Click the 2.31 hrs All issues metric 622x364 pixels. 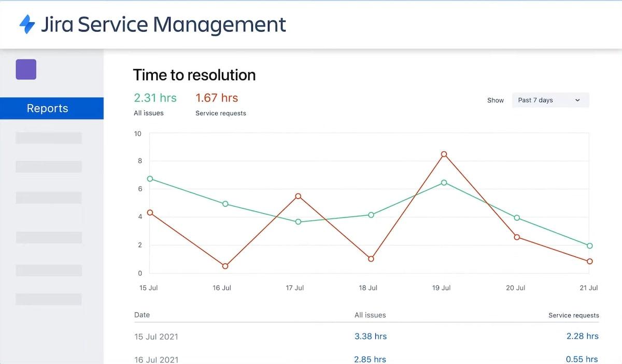pos(155,98)
